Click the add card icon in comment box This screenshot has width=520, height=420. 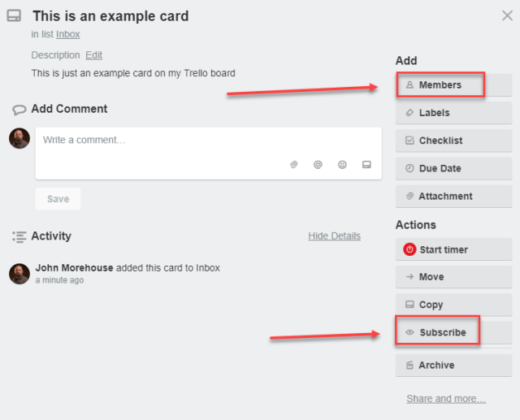point(366,165)
